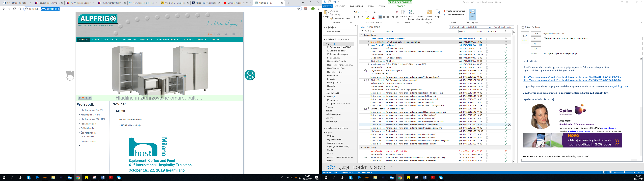Decrease indent in the message body
Viewport: 644px width, 181px height.
[393, 17]
